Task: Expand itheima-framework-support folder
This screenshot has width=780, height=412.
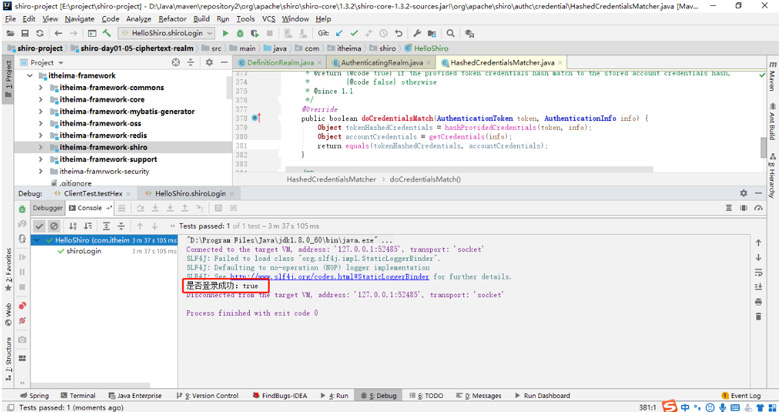Action: [41, 159]
